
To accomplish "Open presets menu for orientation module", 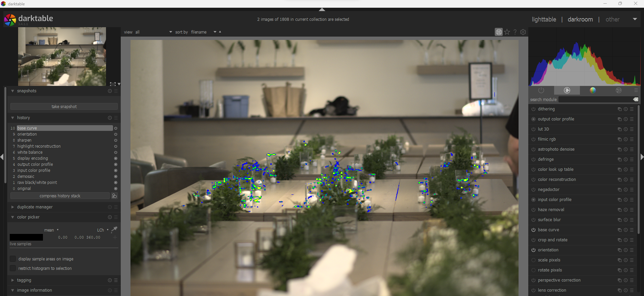I will [x=632, y=250].
